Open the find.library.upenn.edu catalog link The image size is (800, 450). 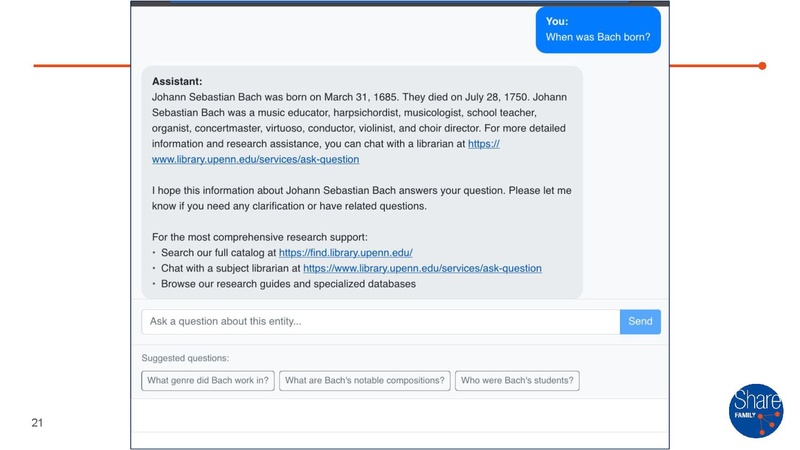pyautogui.click(x=345, y=253)
